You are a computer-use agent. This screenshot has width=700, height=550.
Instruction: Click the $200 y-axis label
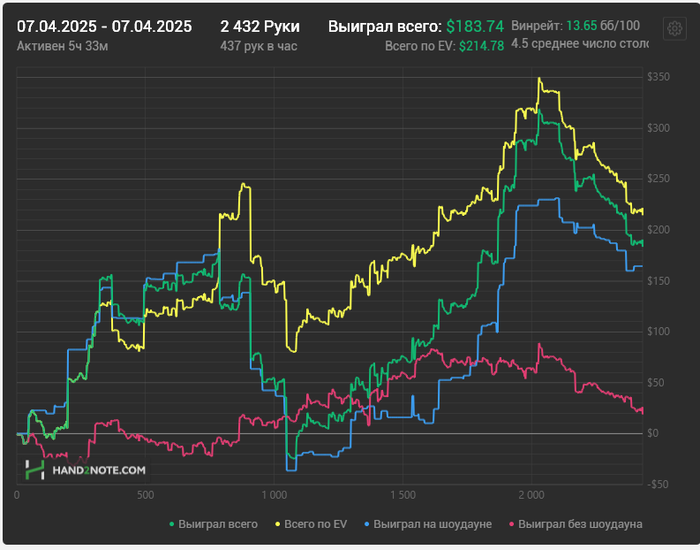pos(658,229)
